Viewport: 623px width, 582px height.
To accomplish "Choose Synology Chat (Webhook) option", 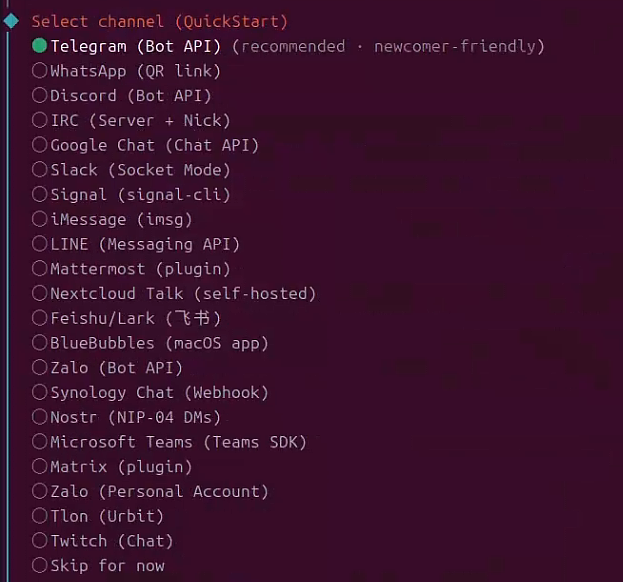I will tap(40, 392).
